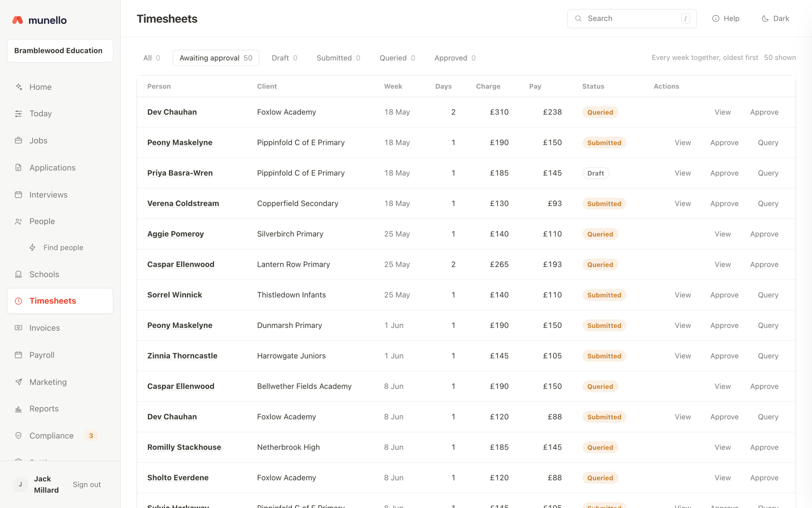
Task: Click the search magnifier icon
Action: (578, 19)
